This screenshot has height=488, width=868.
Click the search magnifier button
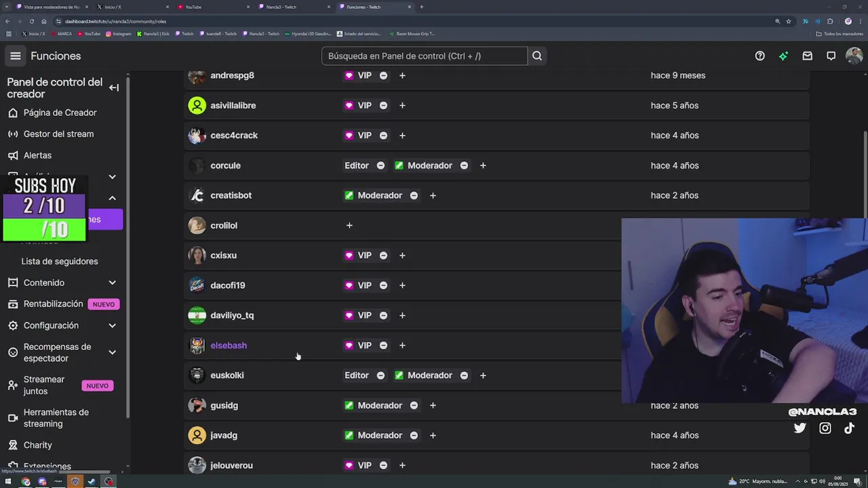537,56
